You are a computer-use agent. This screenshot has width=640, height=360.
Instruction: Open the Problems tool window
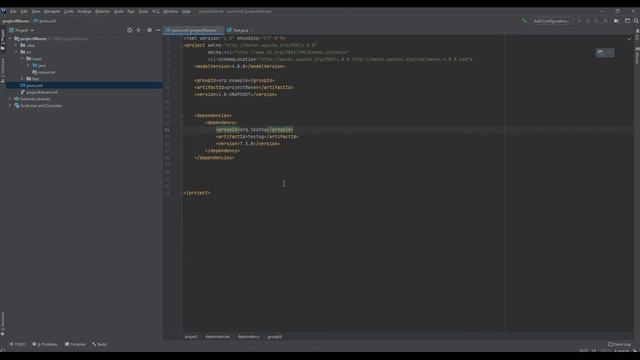pos(45,344)
